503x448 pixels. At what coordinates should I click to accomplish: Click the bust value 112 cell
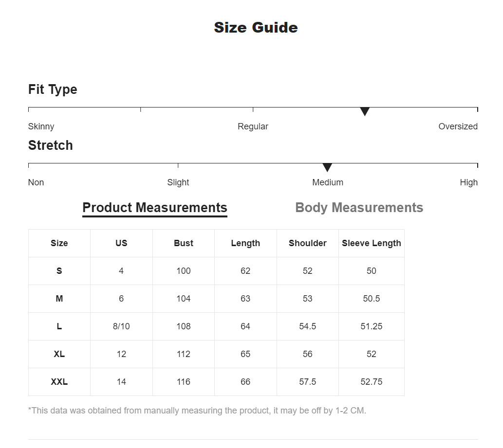coord(184,354)
